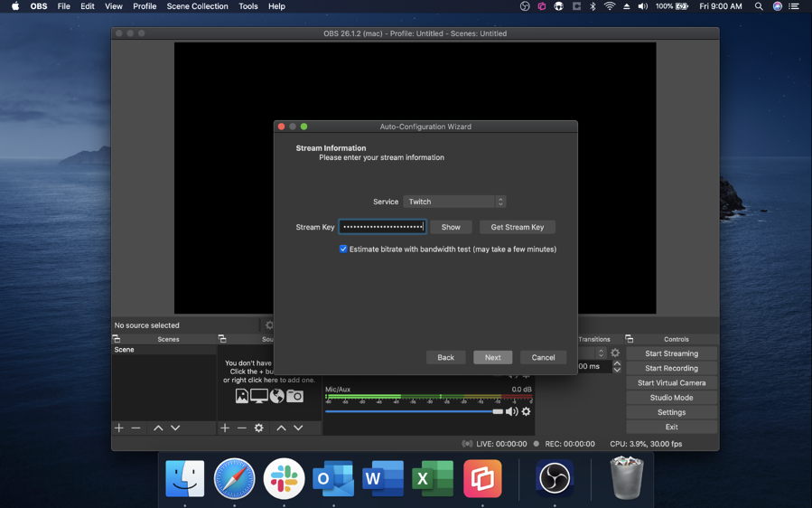Screen dimensions: 812x508
Task: Click the Stream Key input field
Action: click(x=383, y=227)
